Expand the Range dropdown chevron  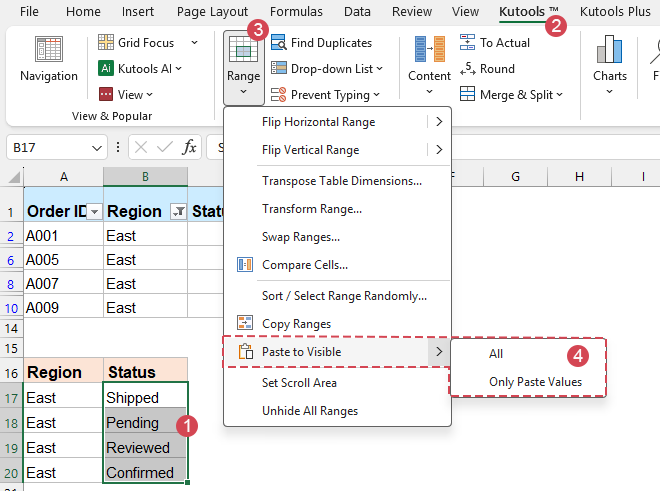coord(243,91)
